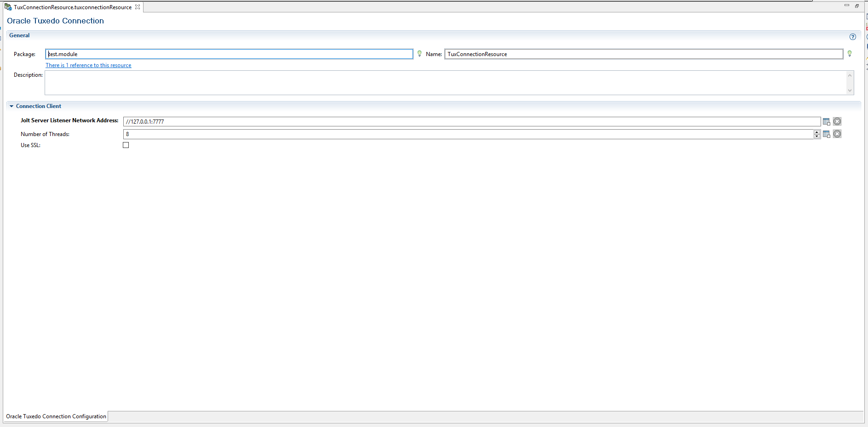Click the Number of Threads label
Viewport: 868px width, 427px height.
45,134
